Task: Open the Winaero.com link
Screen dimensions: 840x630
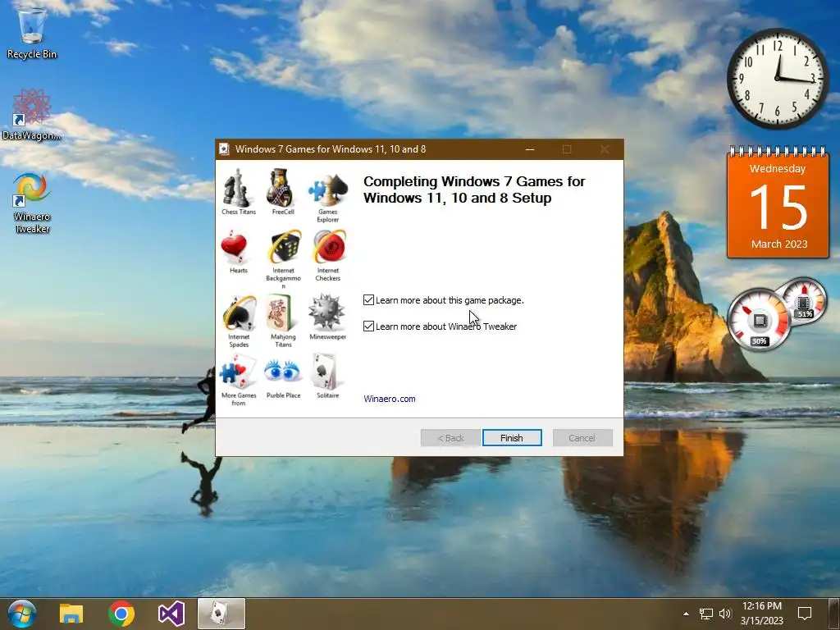Action: pos(390,399)
